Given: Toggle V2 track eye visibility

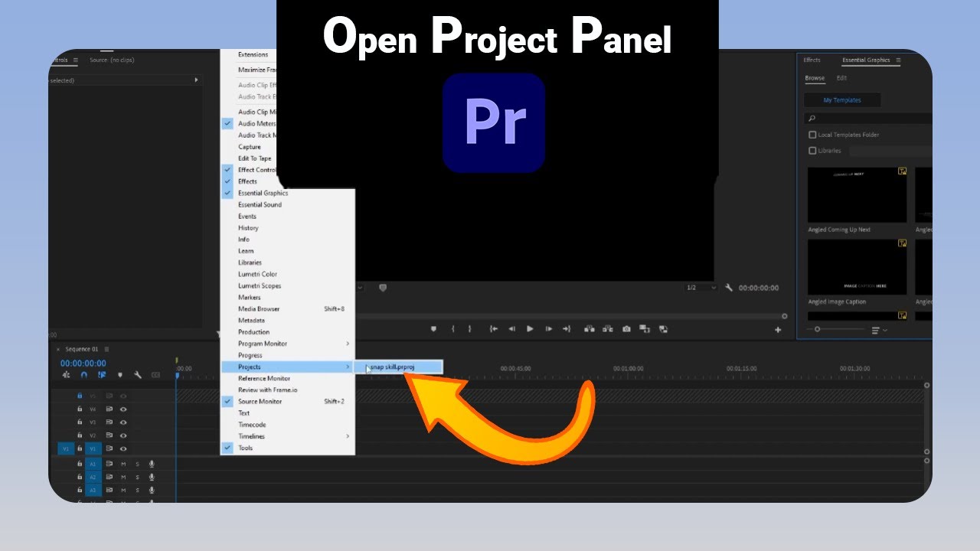Looking at the screenshot, I should coord(123,435).
